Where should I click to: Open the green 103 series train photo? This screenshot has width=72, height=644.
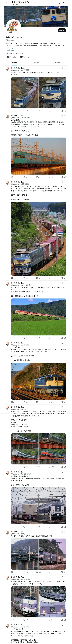tap(39, 156)
